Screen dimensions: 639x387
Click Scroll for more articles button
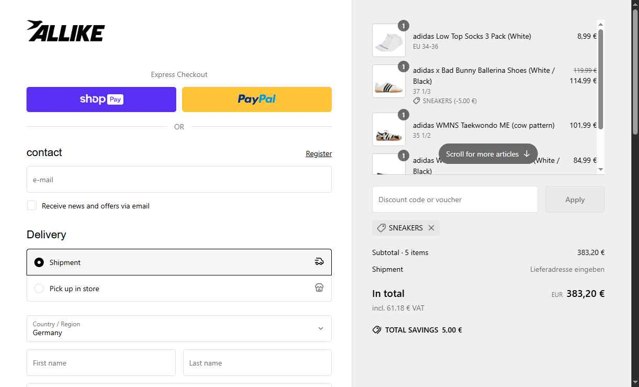pyautogui.click(x=488, y=154)
